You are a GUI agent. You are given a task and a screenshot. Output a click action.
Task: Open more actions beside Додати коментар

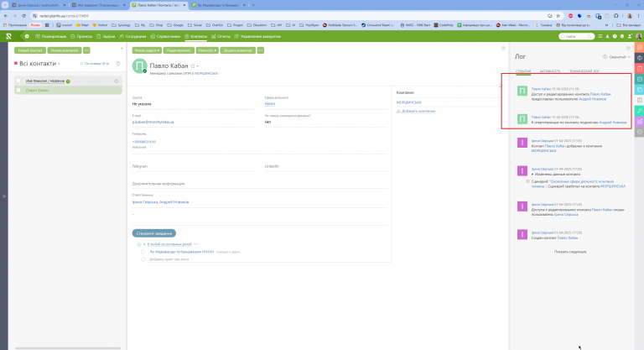pos(261,50)
